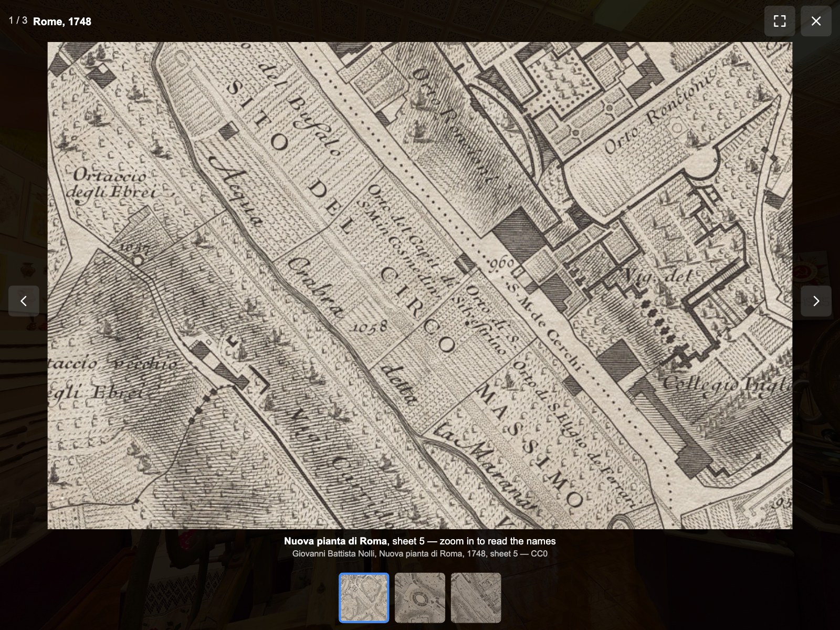Click the Nolli map image of Circo Massimo

point(420,286)
